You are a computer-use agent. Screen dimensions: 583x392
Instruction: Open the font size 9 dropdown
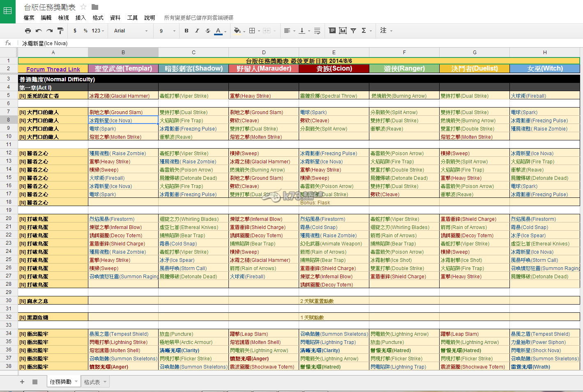[167, 31]
